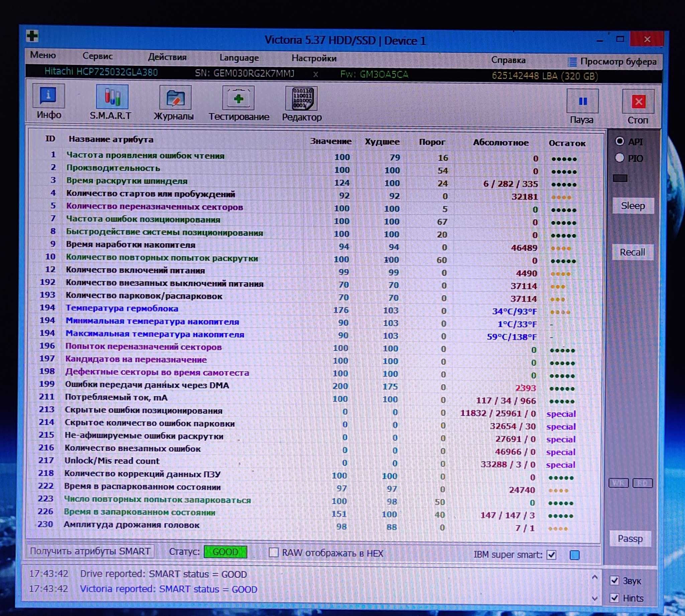Click the x next to the serial number

[315, 74]
